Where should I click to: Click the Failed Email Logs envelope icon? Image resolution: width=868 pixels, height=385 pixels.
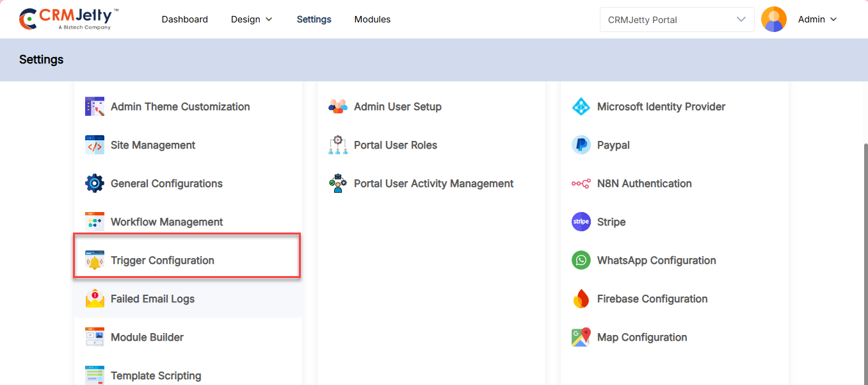click(95, 299)
